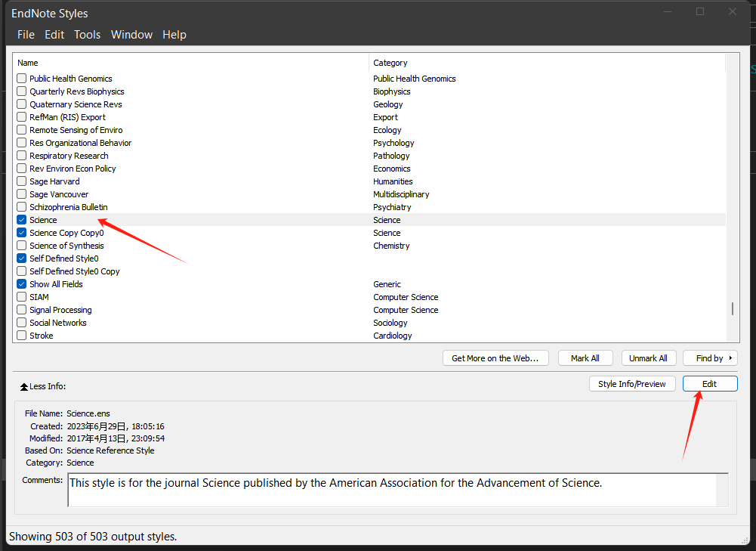756x551 pixels.
Task: Tick the Rev Environ Econ Policy checkbox
Action: point(22,169)
